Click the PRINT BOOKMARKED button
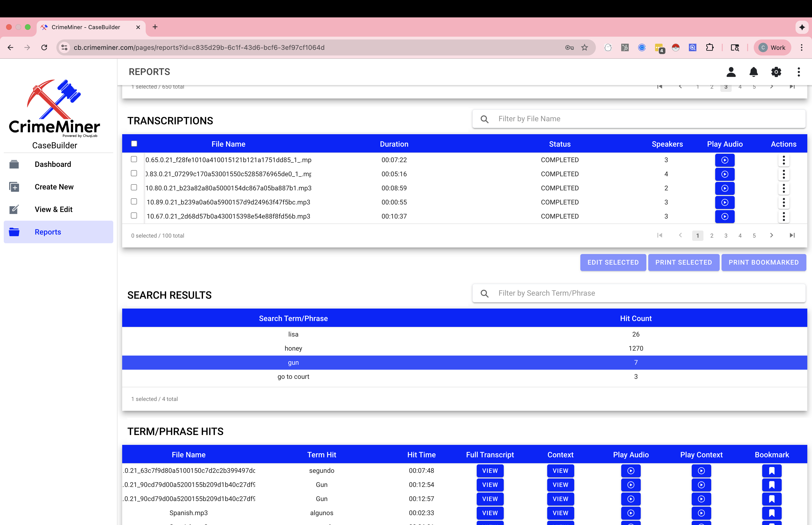Screen dimensions: 812x525 pyautogui.click(x=764, y=262)
